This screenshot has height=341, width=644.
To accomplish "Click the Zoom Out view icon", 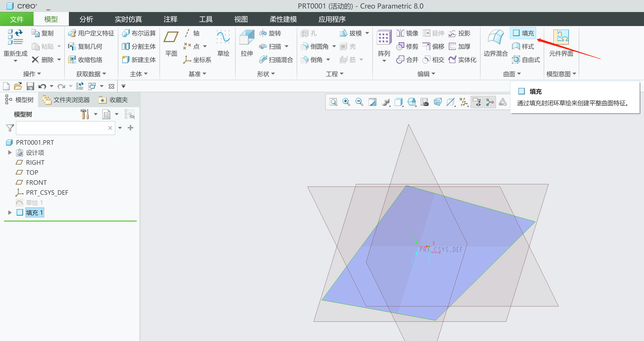I will [x=359, y=102].
